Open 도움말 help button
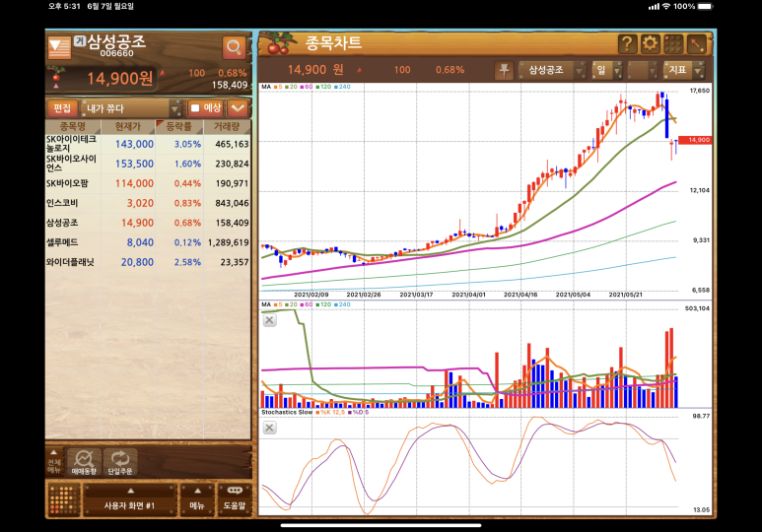Image resolution: width=762 pixels, height=532 pixels. (235, 499)
